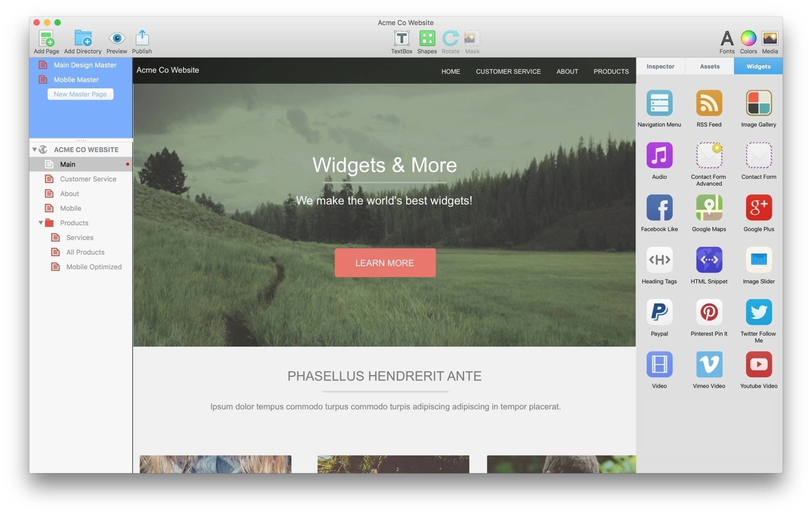
Task: Select the RSS Feed widget
Action: (x=708, y=103)
